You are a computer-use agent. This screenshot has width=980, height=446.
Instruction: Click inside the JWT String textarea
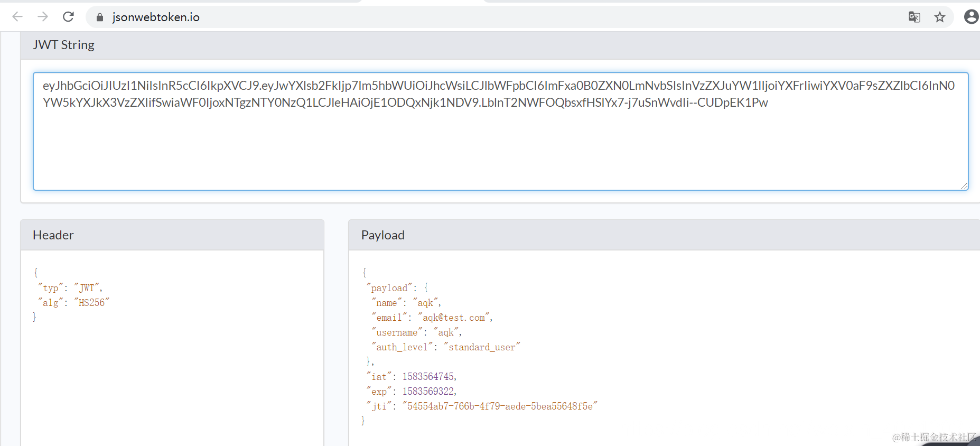pyautogui.click(x=500, y=131)
